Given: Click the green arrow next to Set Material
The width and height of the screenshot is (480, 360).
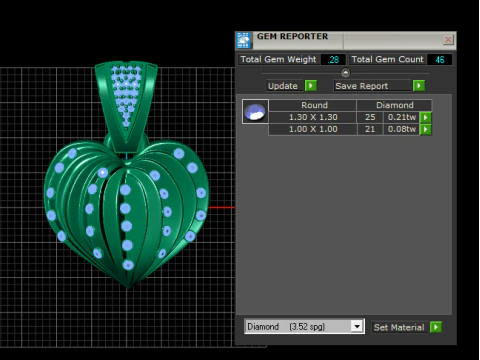Looking at the screenshot, I should point(436,327).
